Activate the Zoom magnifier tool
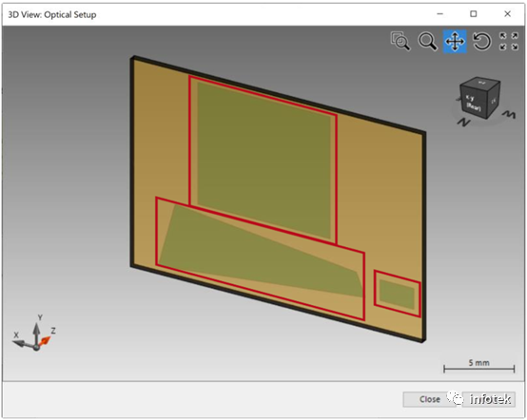Viewport: 527px width, 420px height. pos(427,41)
